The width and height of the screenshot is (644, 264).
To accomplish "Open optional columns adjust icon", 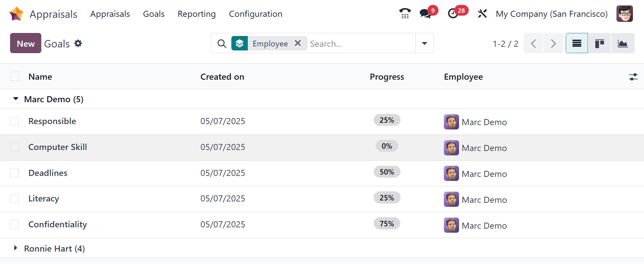I will point(633,77).
